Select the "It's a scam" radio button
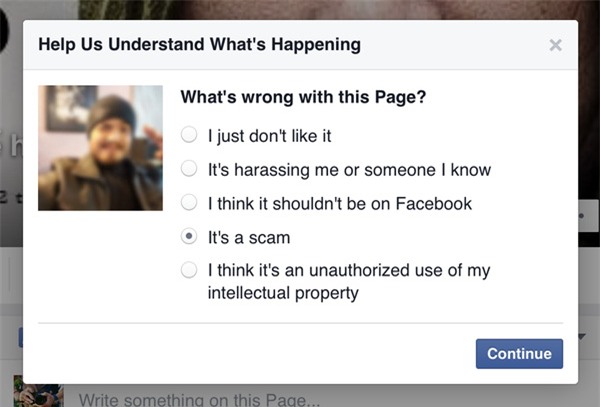 (189, 238)
